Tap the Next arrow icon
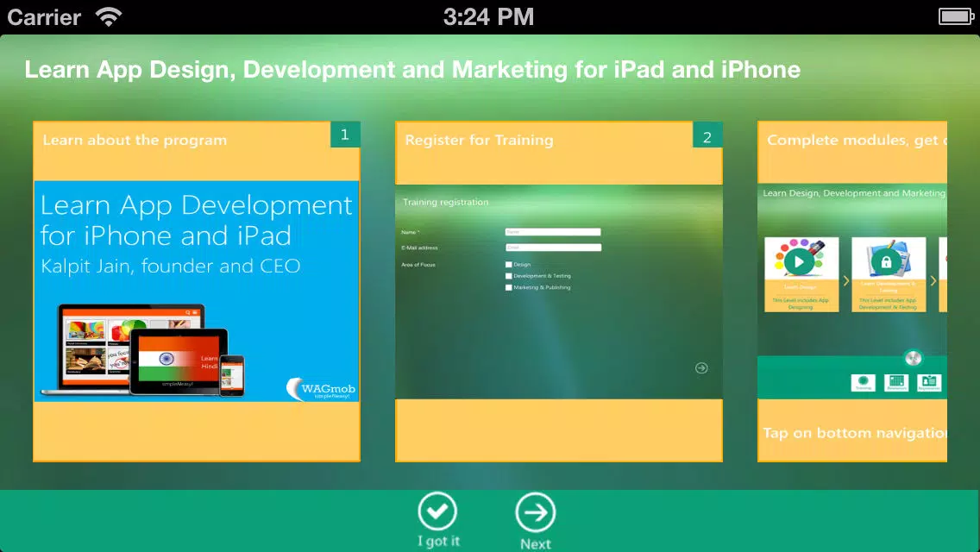 (536, 512)
